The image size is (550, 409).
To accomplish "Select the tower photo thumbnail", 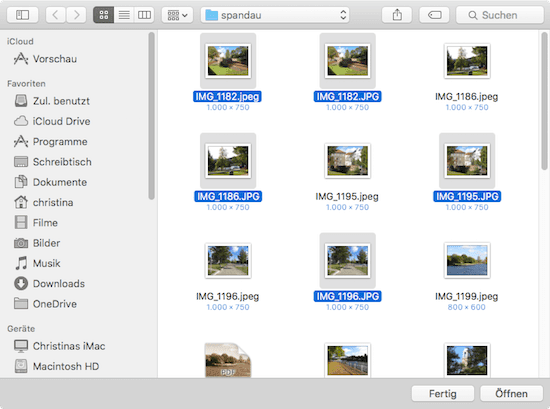I will (x=467, y=360).
